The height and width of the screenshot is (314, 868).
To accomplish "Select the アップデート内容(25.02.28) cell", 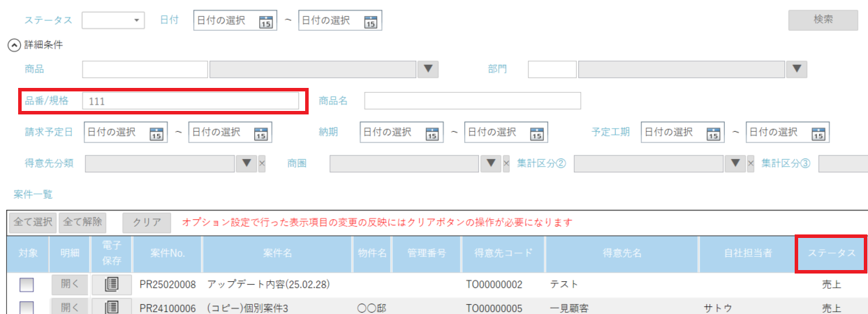I will coord(277,285).
